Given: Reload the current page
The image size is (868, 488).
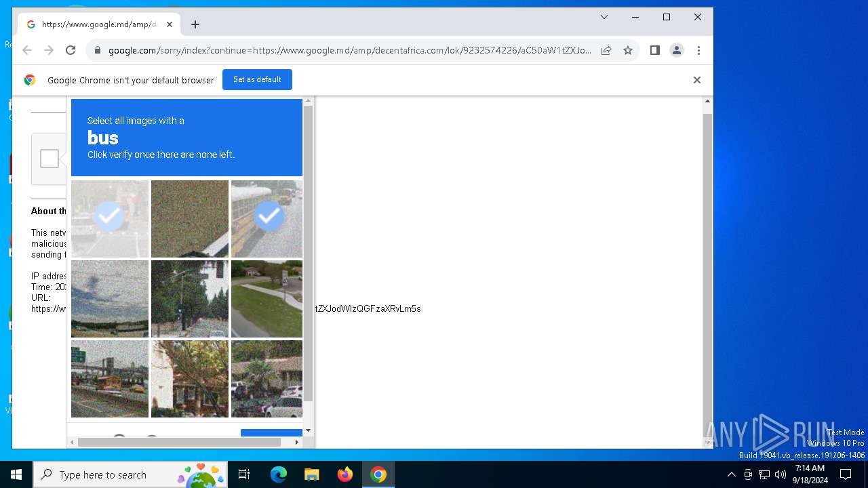Looking at the screenshot, I should (x=71, y=50).
